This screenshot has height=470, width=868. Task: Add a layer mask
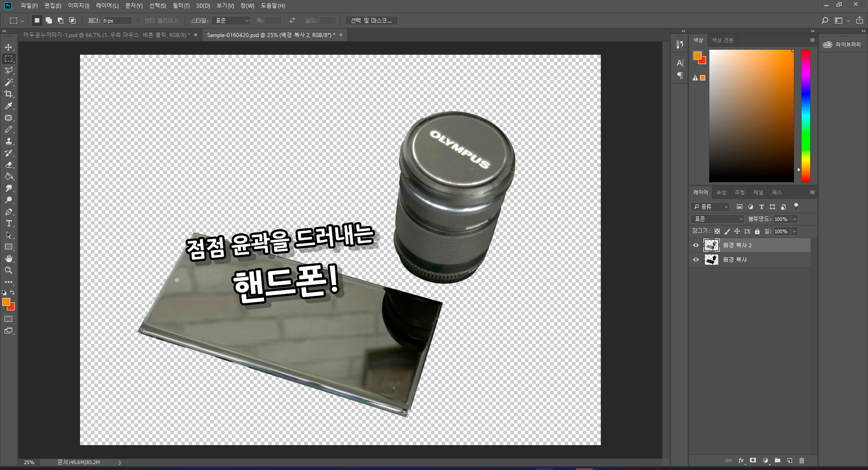click(753, 461)
